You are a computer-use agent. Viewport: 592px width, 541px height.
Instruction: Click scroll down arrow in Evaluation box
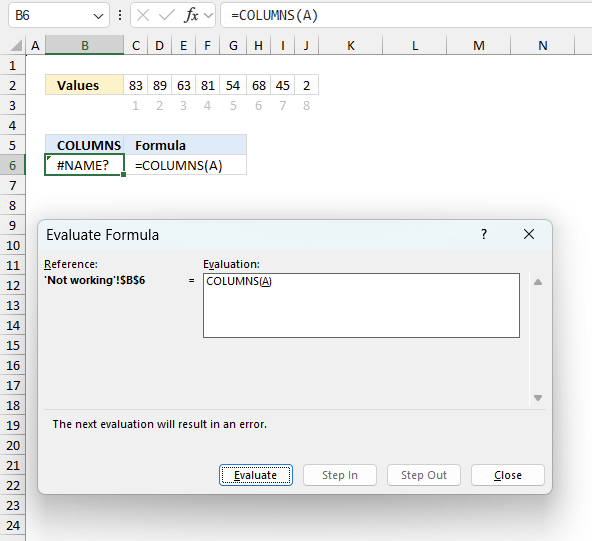tap(538, 398)
